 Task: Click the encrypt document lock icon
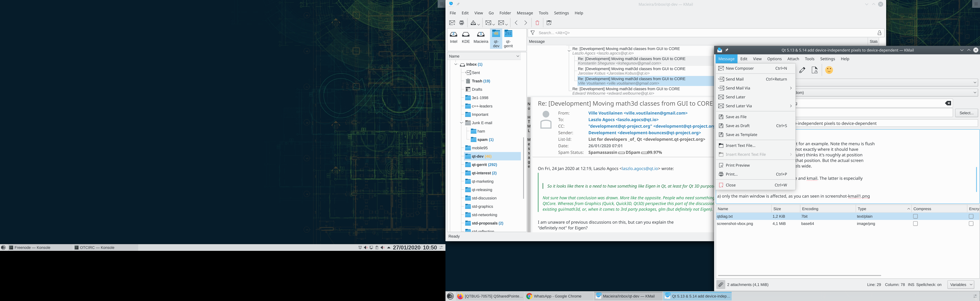tap(814, 70)
